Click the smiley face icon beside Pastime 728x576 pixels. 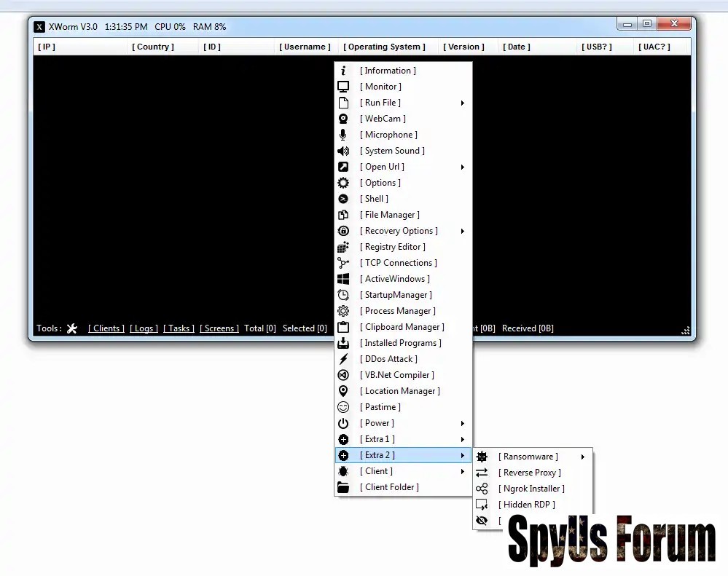(x=343, y=407)
